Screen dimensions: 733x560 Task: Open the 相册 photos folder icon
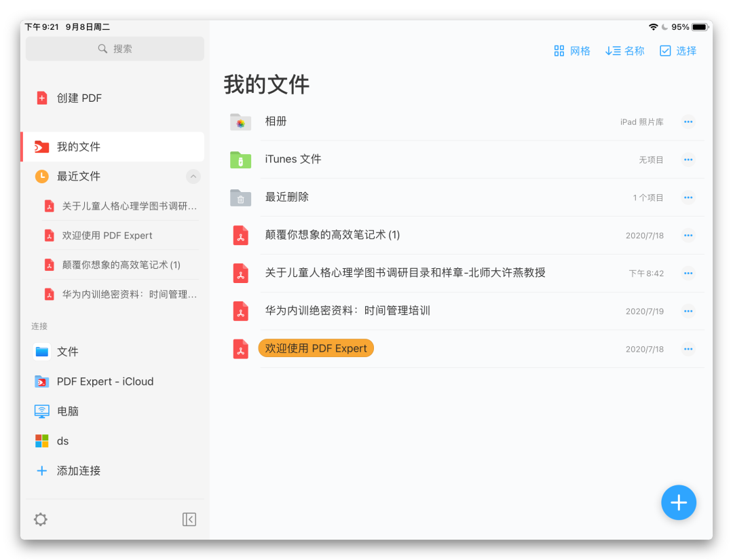coord(241,122)
